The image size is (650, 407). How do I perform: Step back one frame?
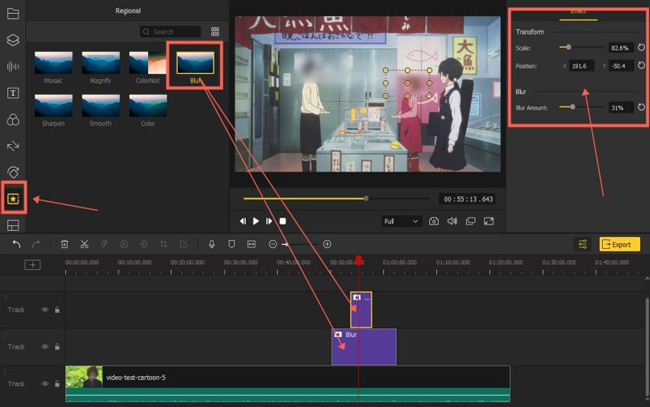click(x=243, y=221)
